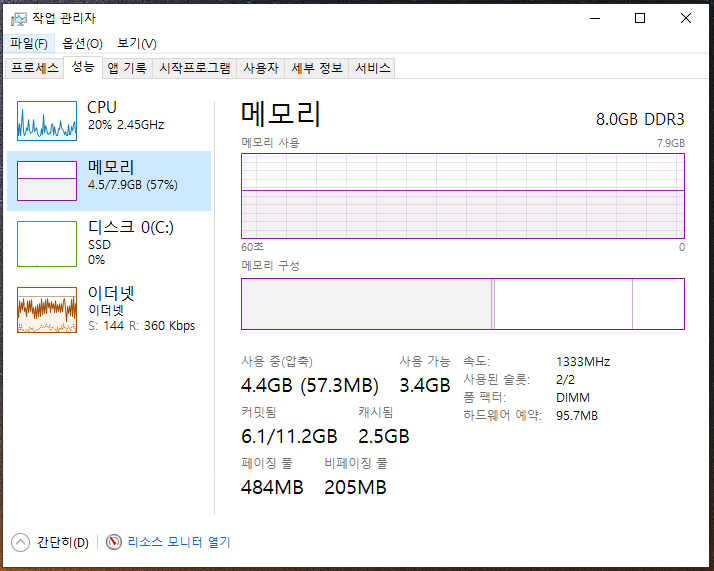Switch to the 성능 tab
The height and width of the screenshot is (571, 714).
(83, 67)
